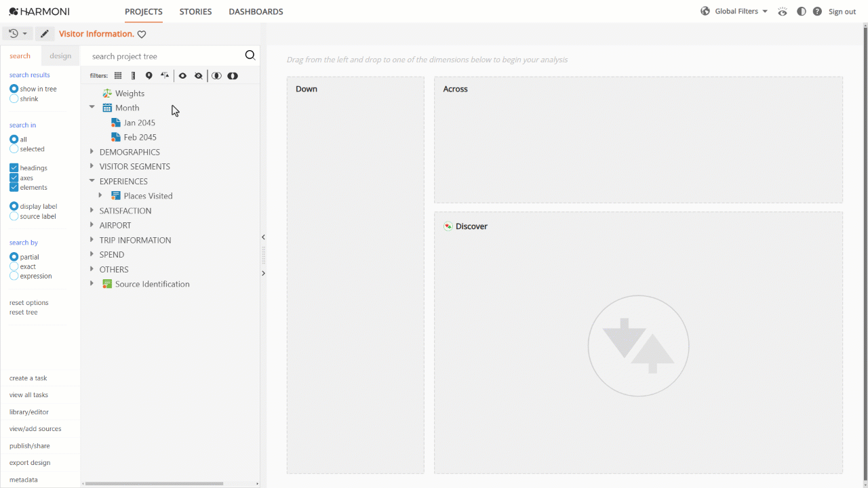Click reset tree link

pos(24,312)
